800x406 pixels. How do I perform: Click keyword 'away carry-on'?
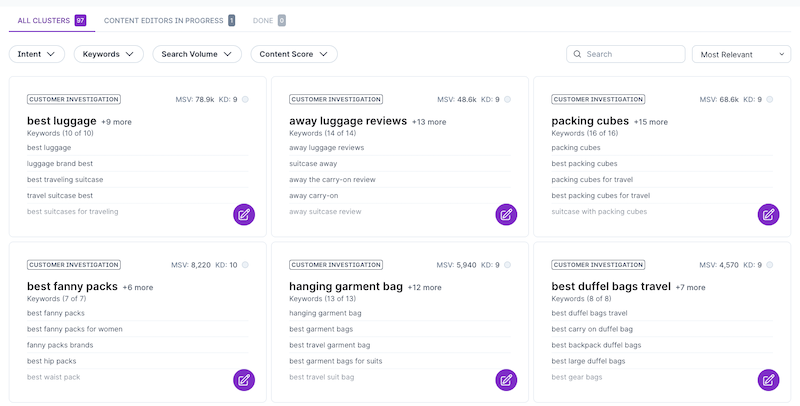click(314, 195)
